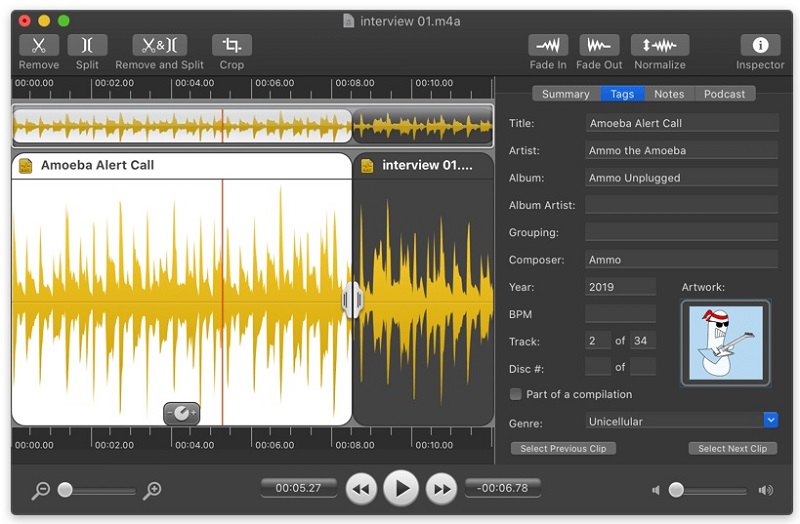Viewport: 800px width, 524px height.
Task: Enable Part of a compilation checkbox
Action: coord(516,394)
